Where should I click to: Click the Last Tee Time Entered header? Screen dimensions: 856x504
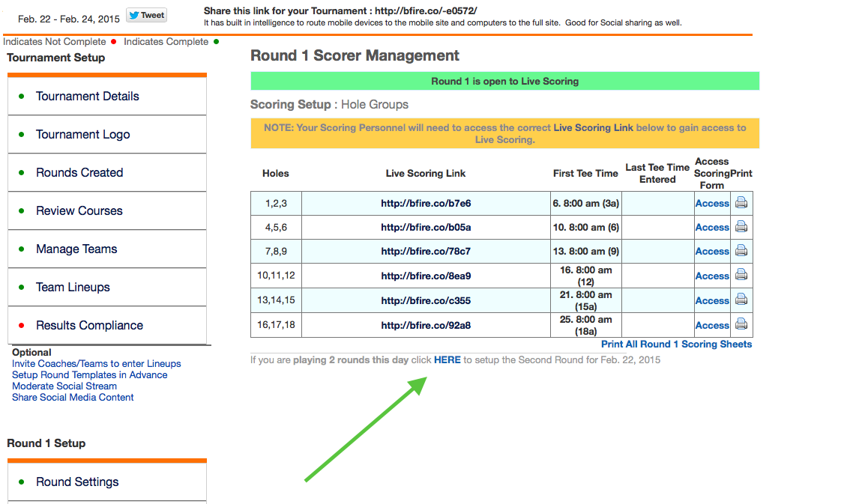(x=657, y=174)
